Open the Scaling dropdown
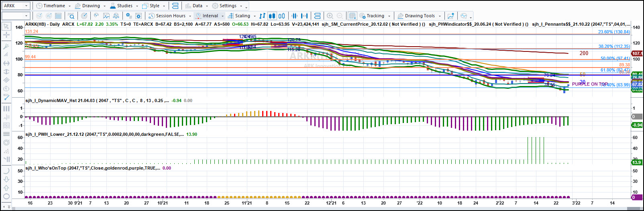The width and height of the screenshot is (644, 211). (x=242, y=16)
